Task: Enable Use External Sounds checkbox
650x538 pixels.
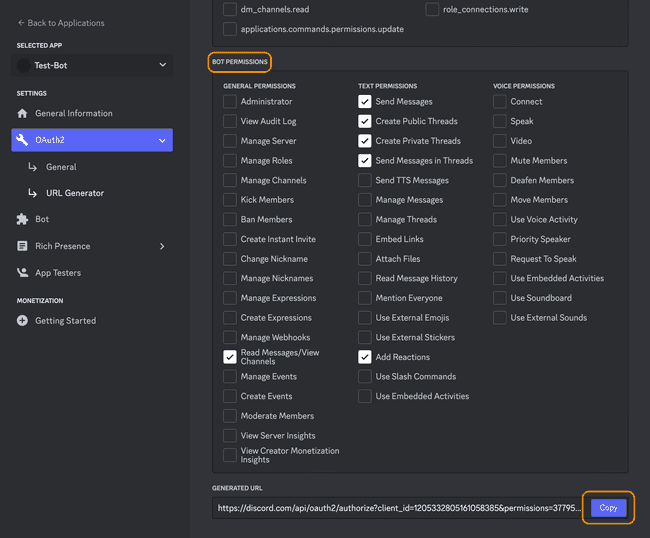Action: tap(500, 317)
